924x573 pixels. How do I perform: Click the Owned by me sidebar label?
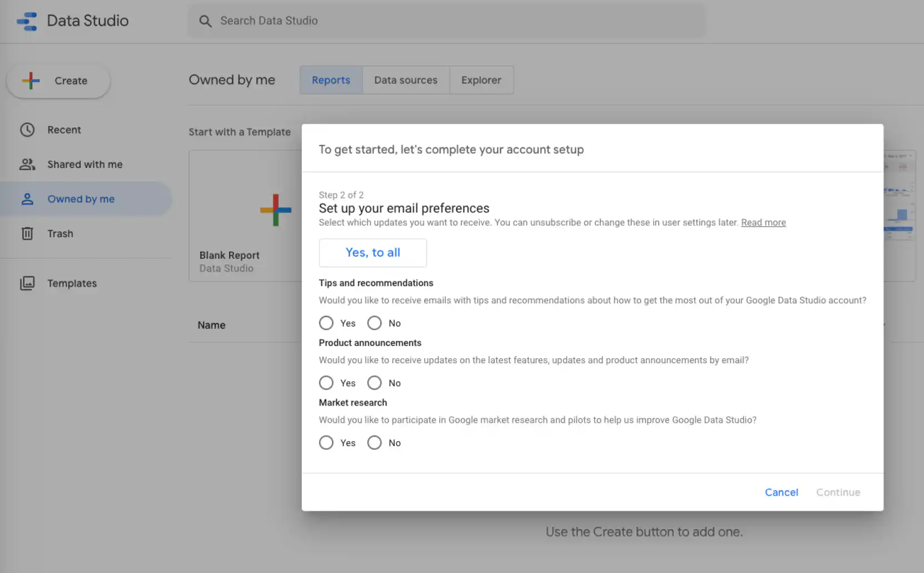pos(81,199)
